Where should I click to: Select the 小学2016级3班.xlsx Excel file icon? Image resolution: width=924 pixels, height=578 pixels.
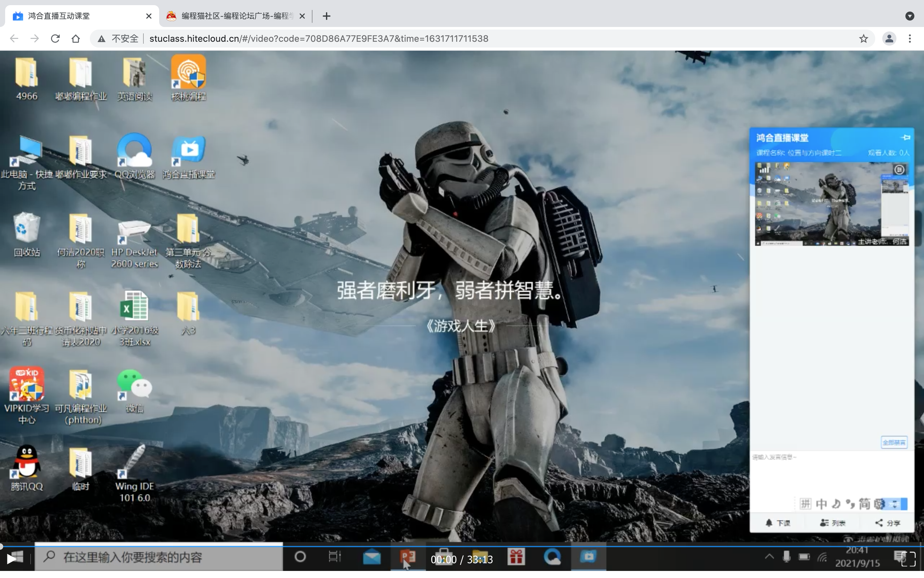[134, 306]
